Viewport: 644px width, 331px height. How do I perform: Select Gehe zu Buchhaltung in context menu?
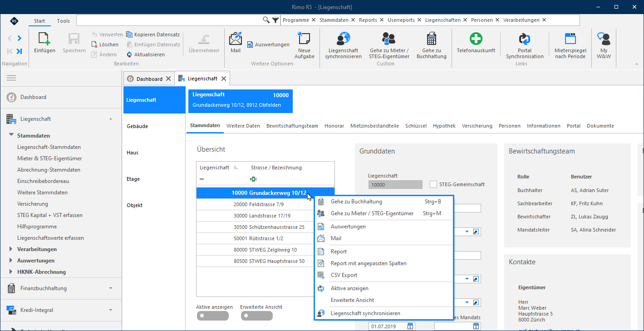[x=383, y=202]
